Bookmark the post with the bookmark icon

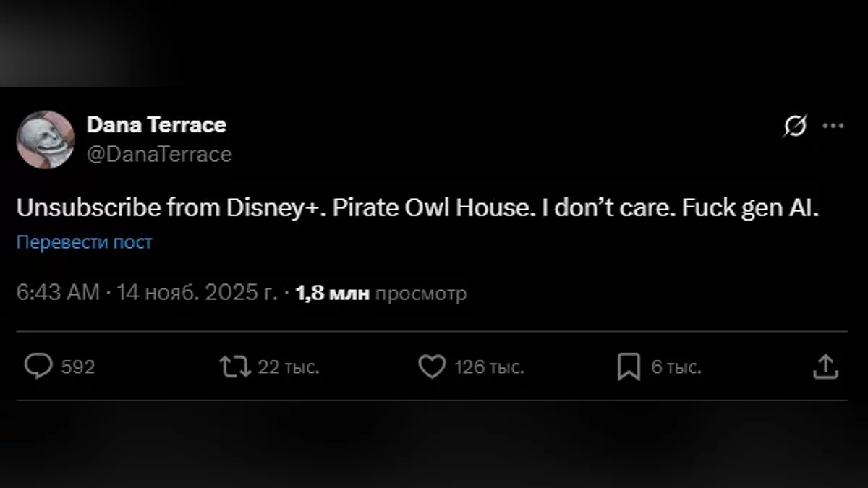tap(629, 367)
